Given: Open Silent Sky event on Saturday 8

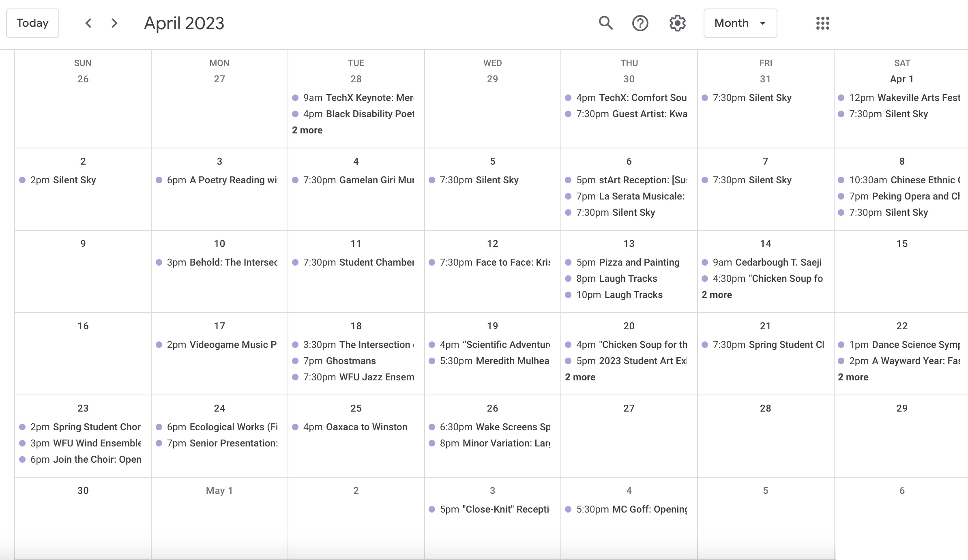Looking at the screenshot, I should tap(883, 212).
